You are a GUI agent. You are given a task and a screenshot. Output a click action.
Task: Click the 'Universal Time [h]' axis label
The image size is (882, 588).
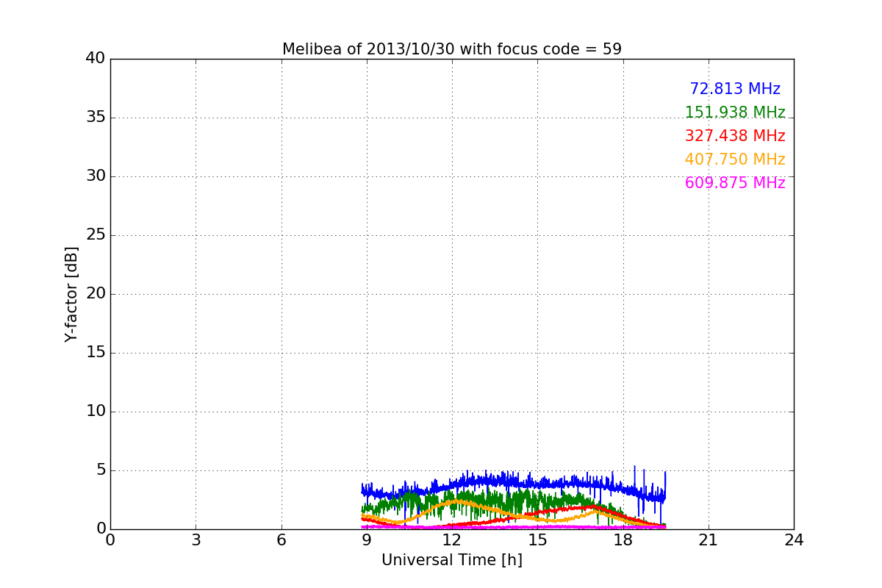coord(452,560)
